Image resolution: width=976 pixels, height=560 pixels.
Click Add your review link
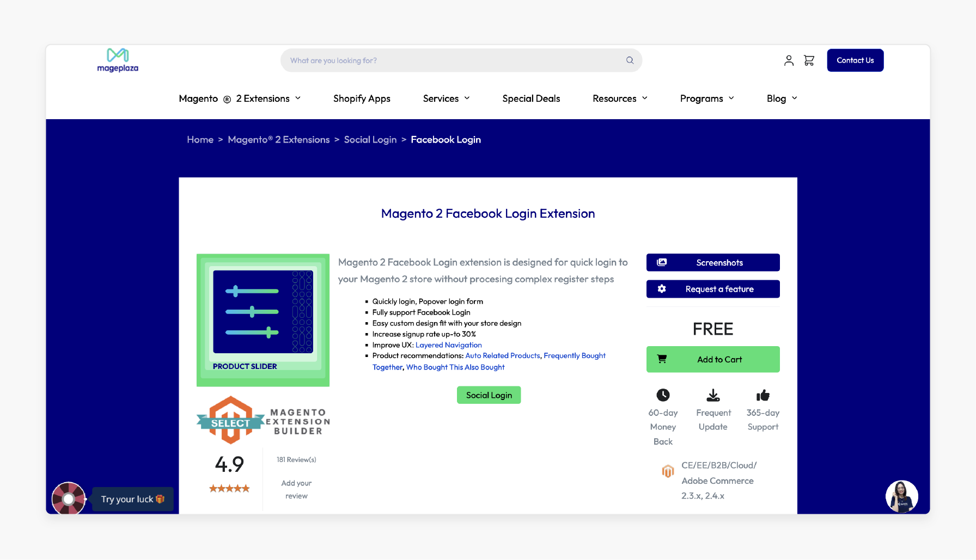[x=296, y=489]
